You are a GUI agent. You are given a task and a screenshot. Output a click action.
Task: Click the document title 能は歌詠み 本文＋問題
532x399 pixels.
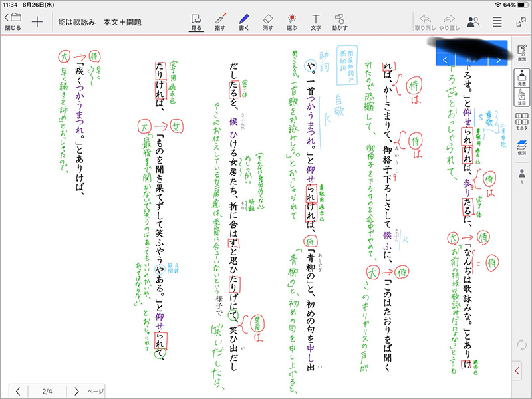pos(100,22)
